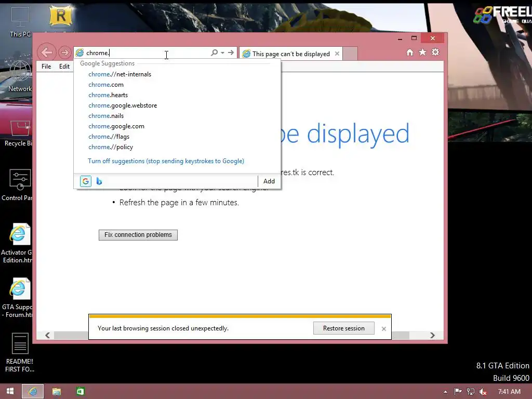Select Recycle Bin desktop icon
Image resolution: width=532 pixels, height=399 pixels.
pyautogui.click(x=18, y=133)
